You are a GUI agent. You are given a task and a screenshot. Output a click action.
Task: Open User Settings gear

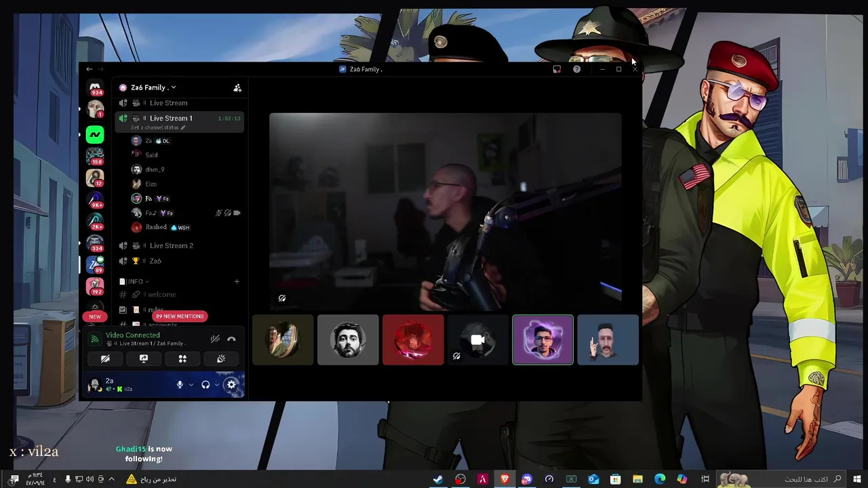[231, 384]
